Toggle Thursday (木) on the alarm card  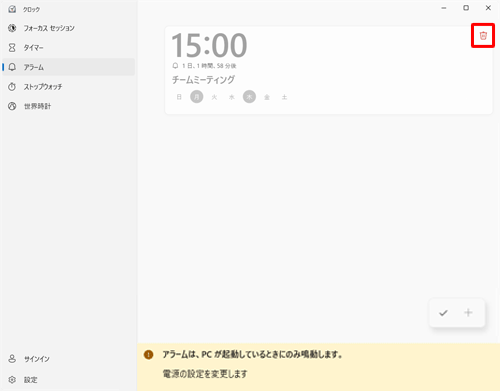249,97
